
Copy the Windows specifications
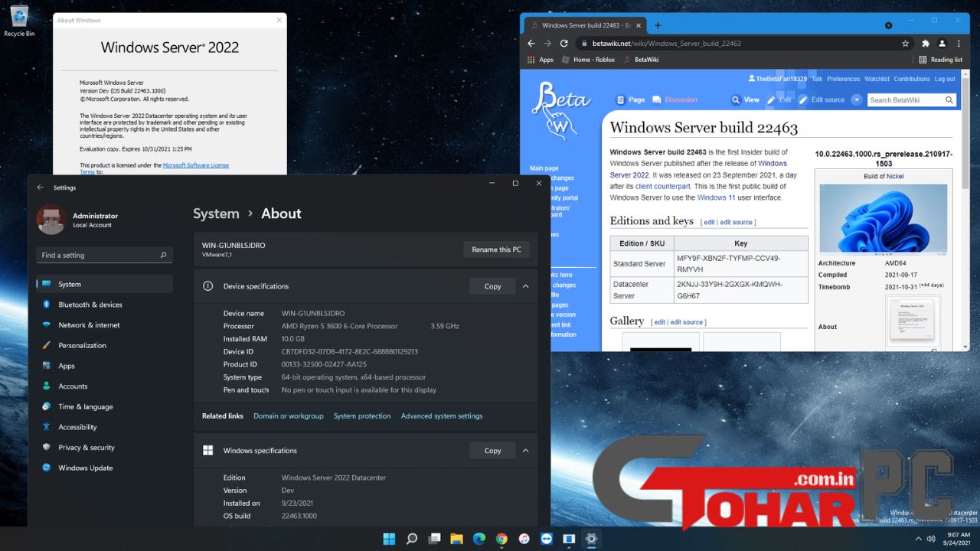click(x=492, y=451)
